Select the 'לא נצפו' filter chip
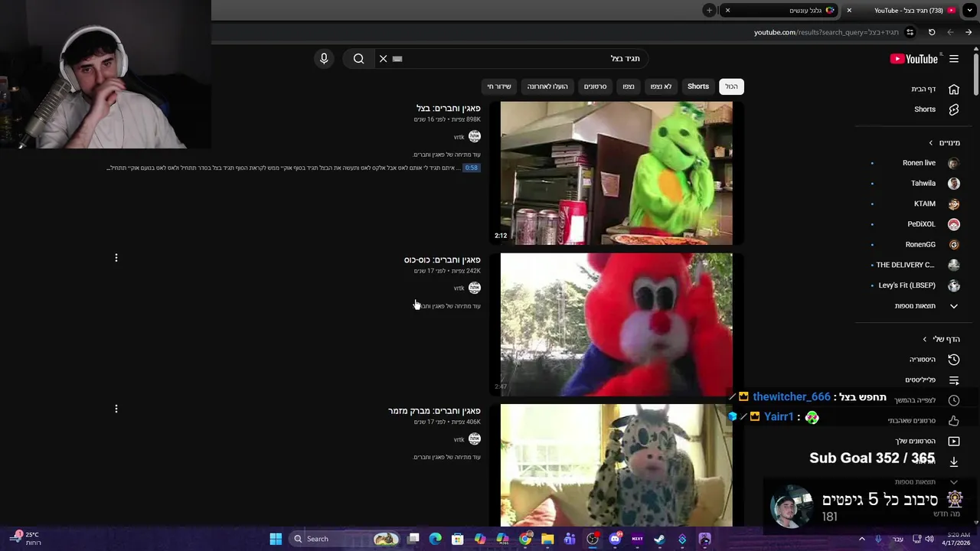Screen dimensions: 980x551 click(661, 86)
